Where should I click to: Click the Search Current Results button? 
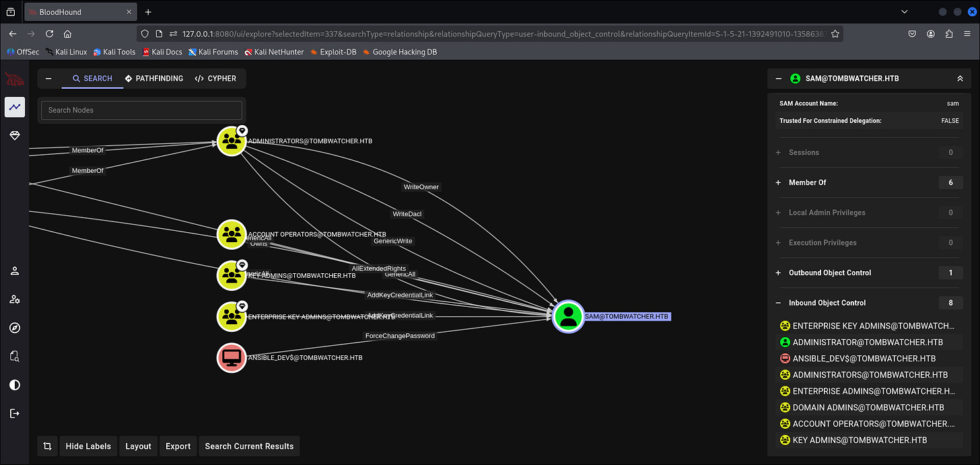point(249,446)
